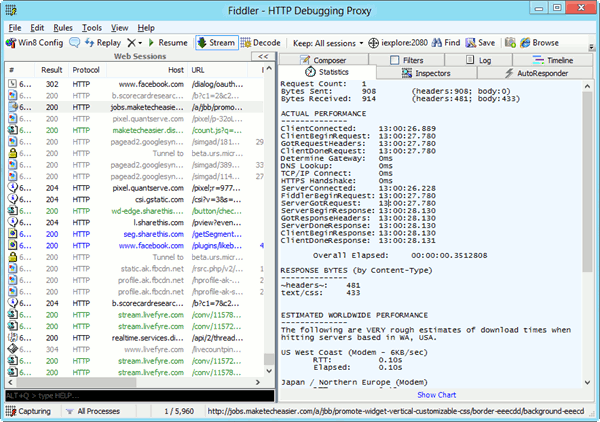The width and height of the screenshot is (600, 422).
Task: Sort sessions by Result column
Action: pyautogui.click(x=52, y=70)
